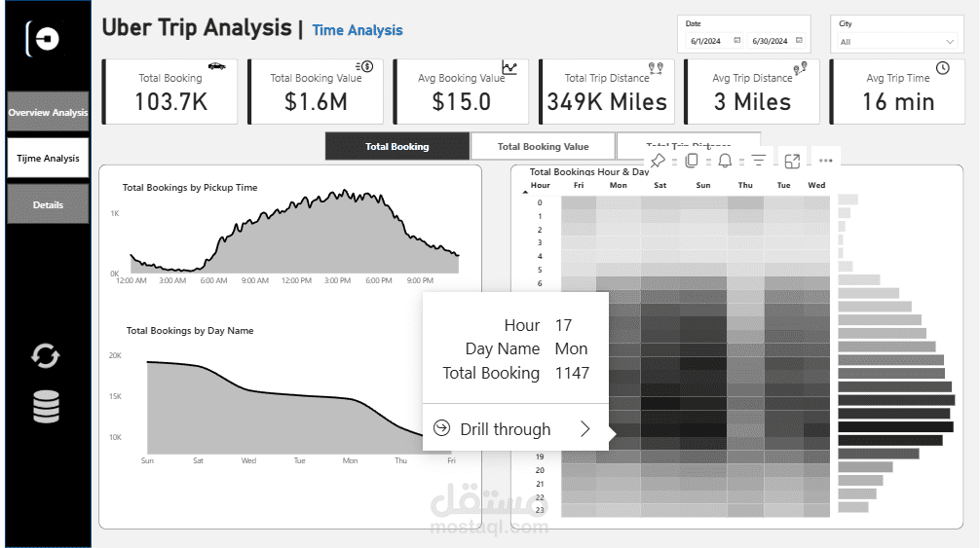Viewport: 980px width, 548px height.
Task: Click the 12:00 PM axis label on pickup chart
Action: pyautogui.click(x=296, y=281)
